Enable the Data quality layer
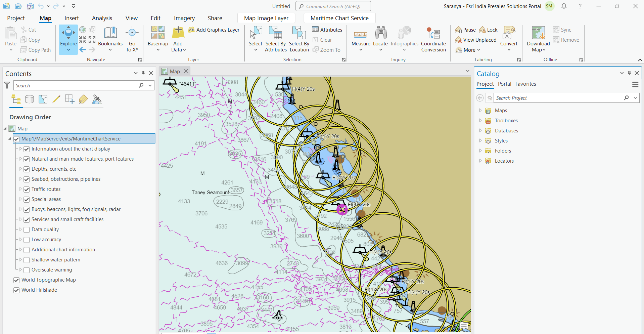The image size is (644, 334). pos(27,229)
